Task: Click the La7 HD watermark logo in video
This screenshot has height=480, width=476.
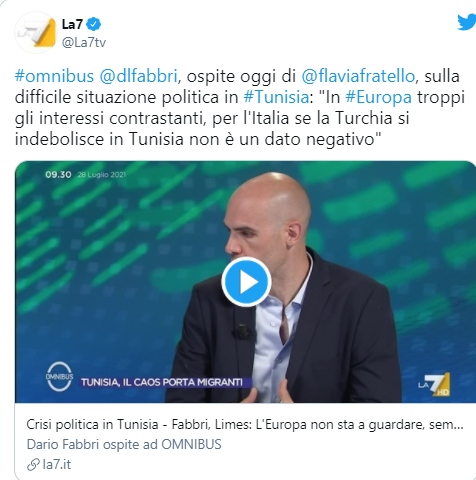Action: 434,384
